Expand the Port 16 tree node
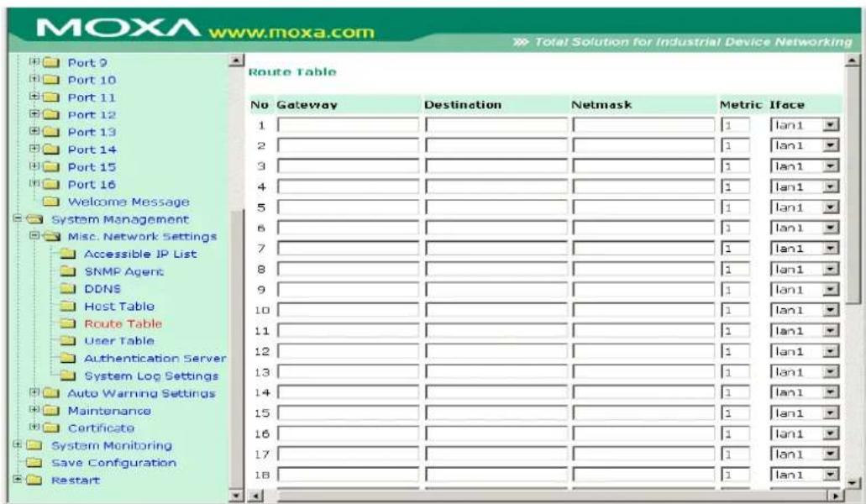The width and height of the screenshot is (866, 504). [x=34, y=183]
